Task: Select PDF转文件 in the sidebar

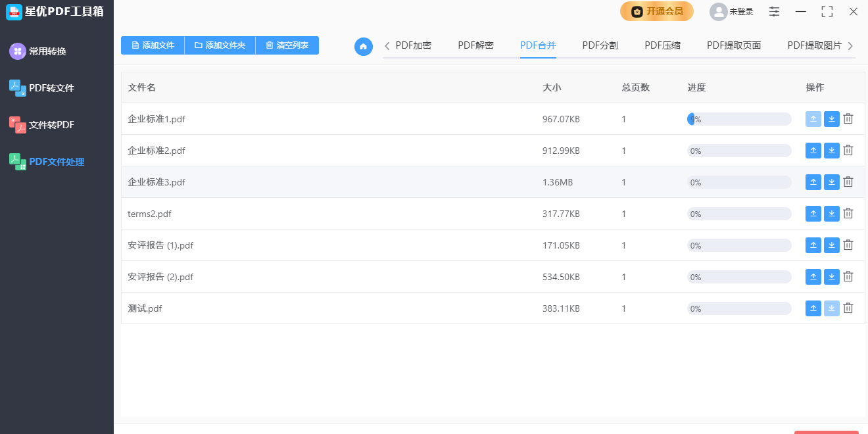Action: click(51, 88)
